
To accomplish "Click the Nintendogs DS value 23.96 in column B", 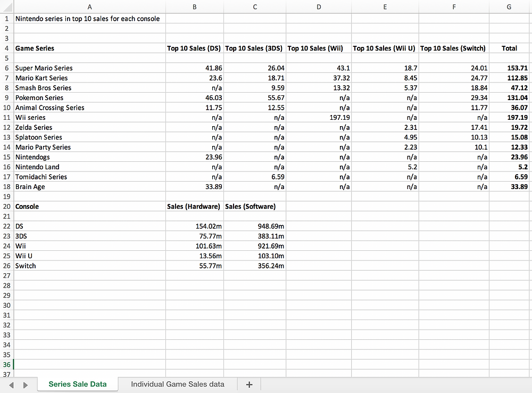I will [194, 157].
